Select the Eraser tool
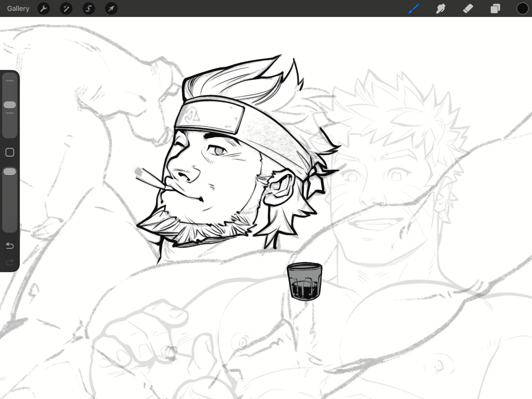532x399 pixels. tap(468, 9)
